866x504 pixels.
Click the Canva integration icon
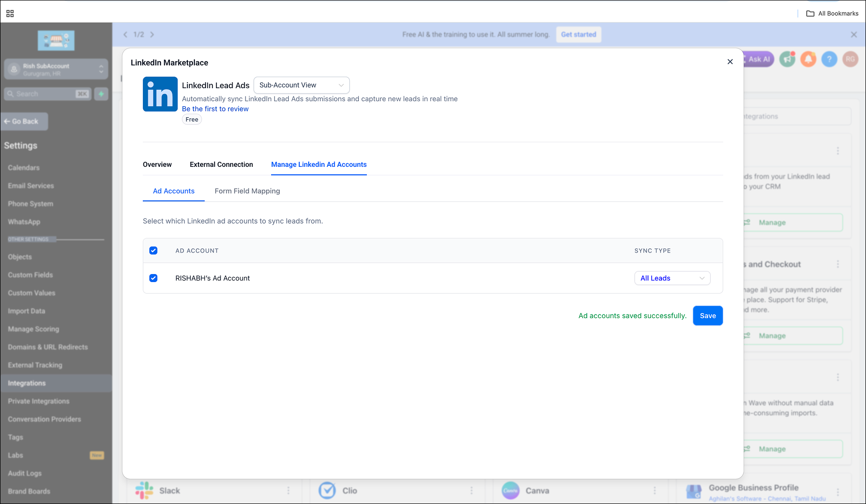coord(511,490)
